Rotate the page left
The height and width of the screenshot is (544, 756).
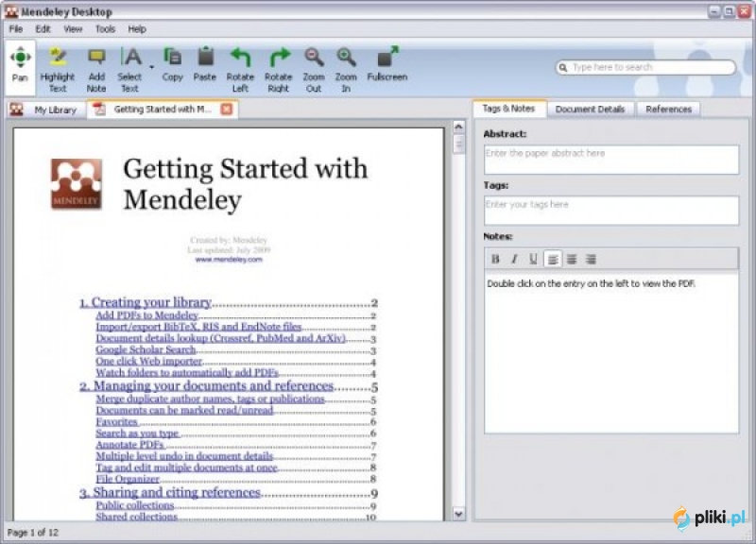coord(240,69)
